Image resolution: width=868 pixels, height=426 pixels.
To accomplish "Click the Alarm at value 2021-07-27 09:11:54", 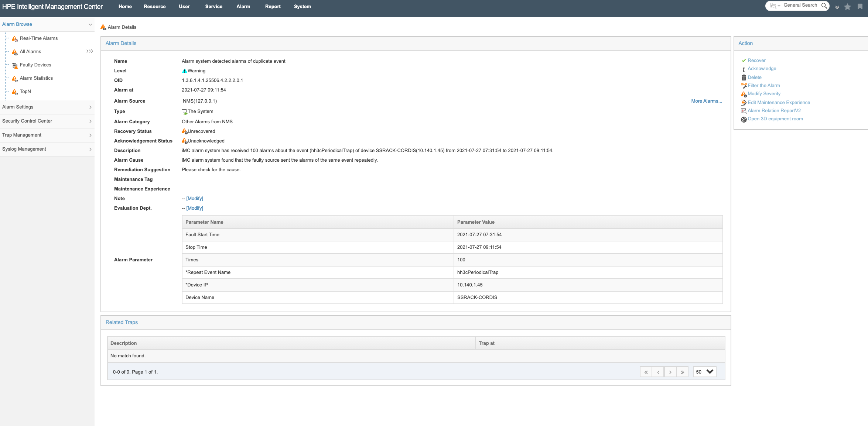I will click(204, 90).
